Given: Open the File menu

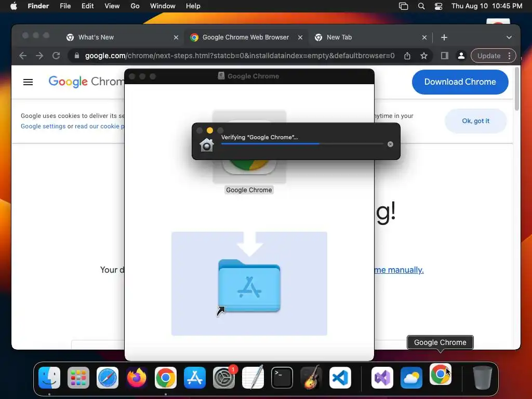Looking at the screenshot, I should click(x=65, y=6).
